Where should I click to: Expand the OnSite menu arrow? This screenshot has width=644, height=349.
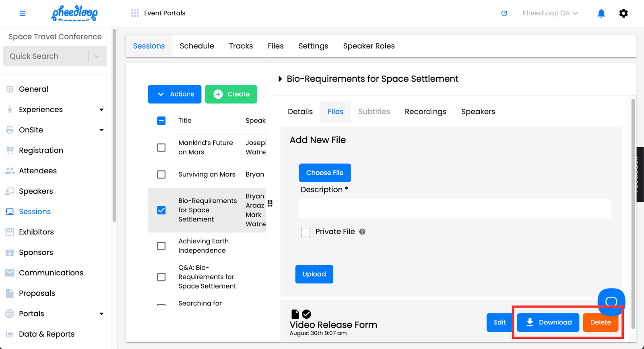[101, 130]
